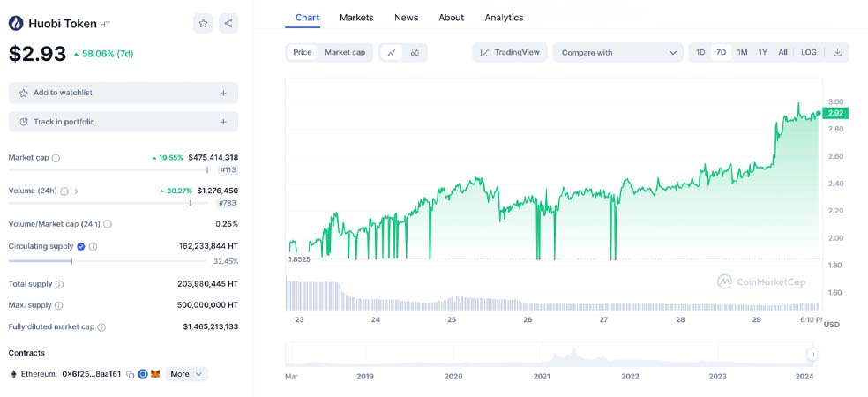
Task: Click the info icon next to Total supply
Action: pyautogui.click(x=59, y=284)
